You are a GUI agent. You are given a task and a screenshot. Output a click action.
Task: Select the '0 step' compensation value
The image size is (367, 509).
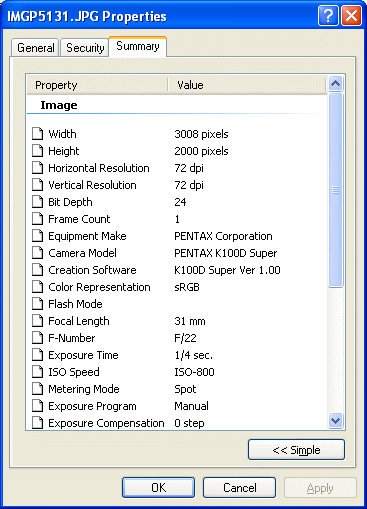pyautogui.click(x=189, y=423)
